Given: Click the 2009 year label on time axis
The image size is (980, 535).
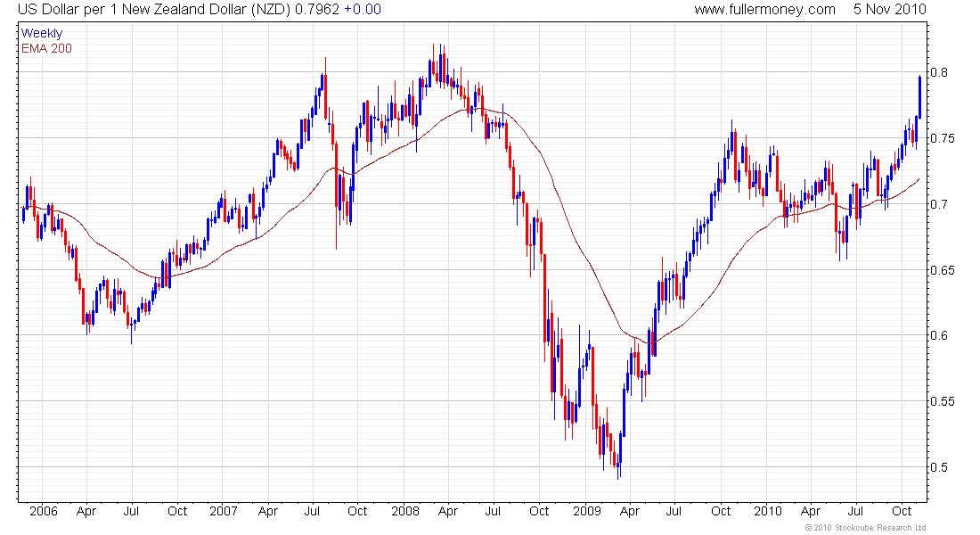Looking at the screenshot, I should [587, 511].
